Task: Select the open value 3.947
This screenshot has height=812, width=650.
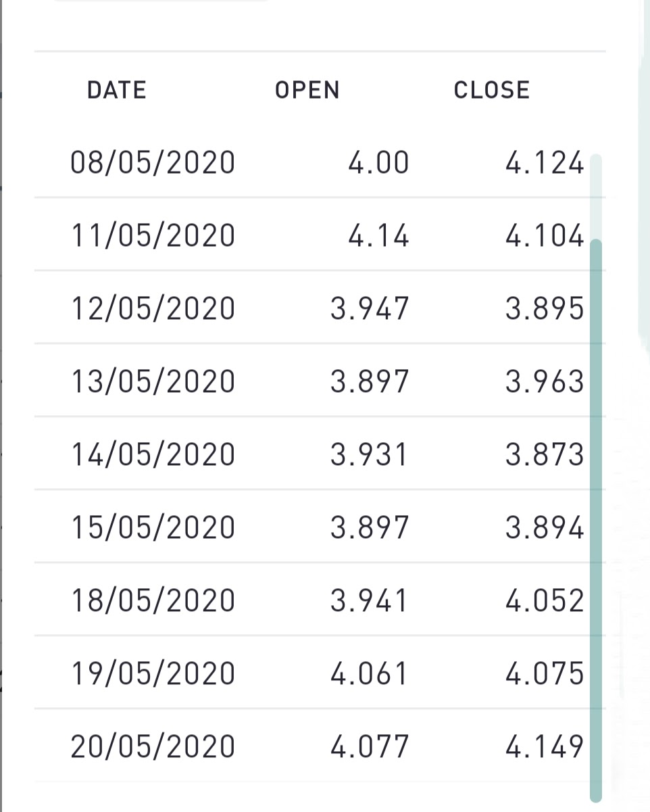Action: pyautogui.click(x=370, y=309)
